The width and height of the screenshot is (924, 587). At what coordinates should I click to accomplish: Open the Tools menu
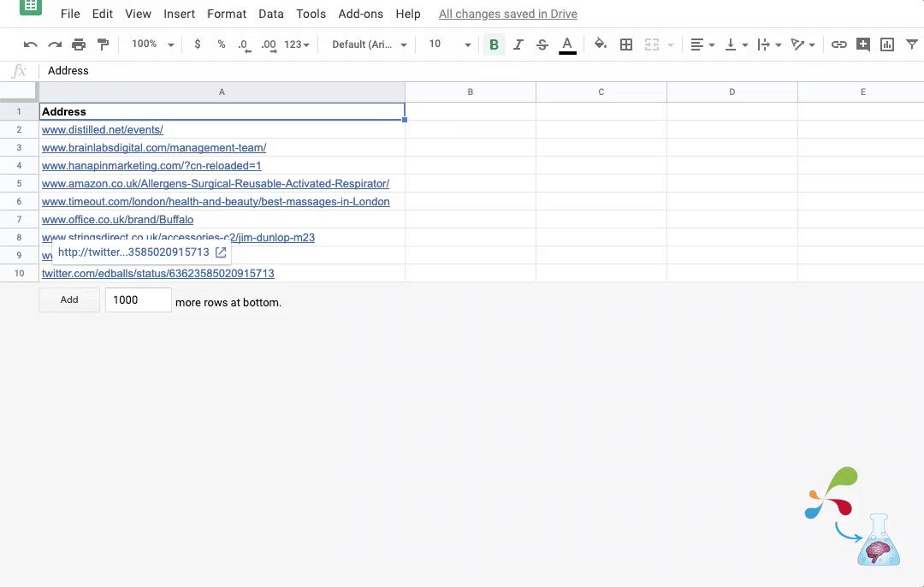tap(311, 14)
